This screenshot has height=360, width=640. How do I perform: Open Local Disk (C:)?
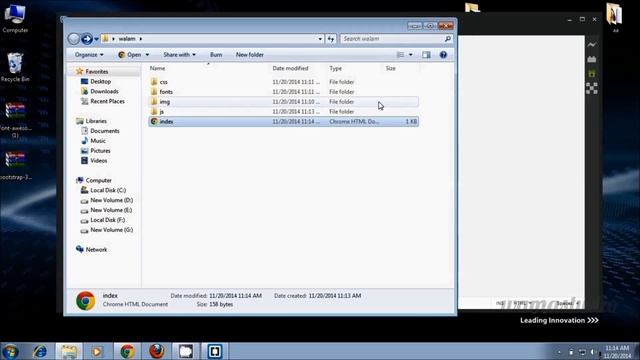[108, 190]
